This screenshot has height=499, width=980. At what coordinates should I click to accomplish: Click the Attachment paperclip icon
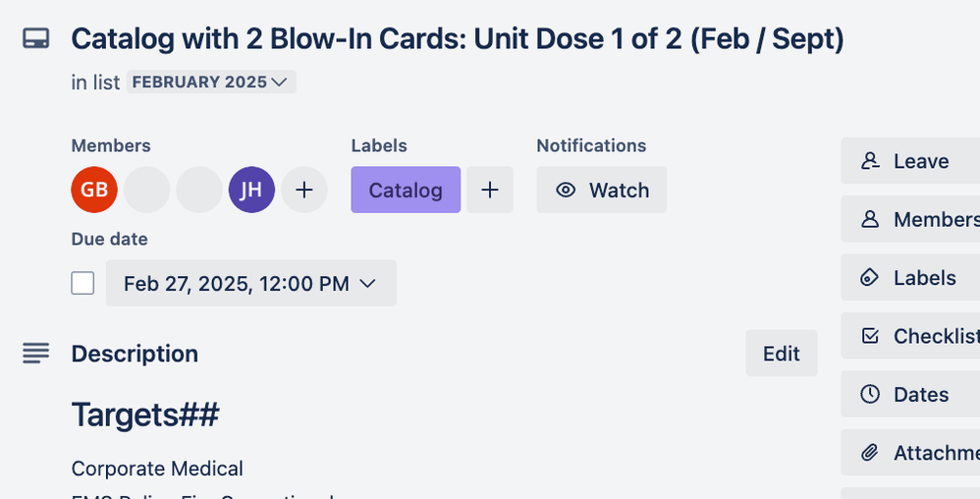[x=870, y=452]
